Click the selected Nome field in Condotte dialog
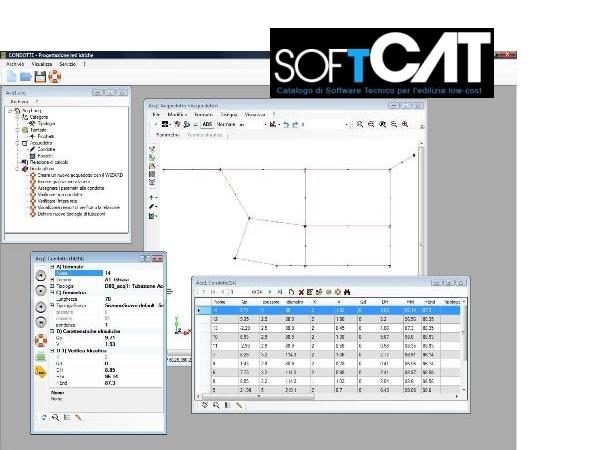The image size is (600, 450). click(x=78, y=273)
